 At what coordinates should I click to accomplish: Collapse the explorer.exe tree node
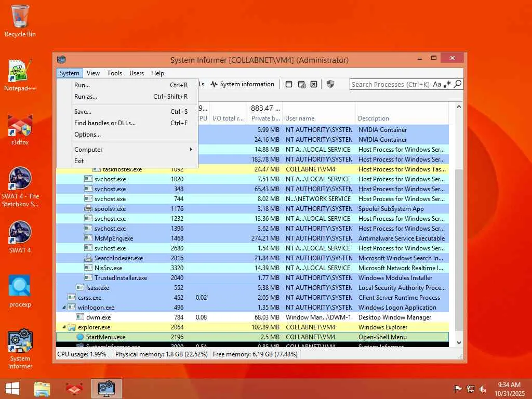tap(64, 327)
